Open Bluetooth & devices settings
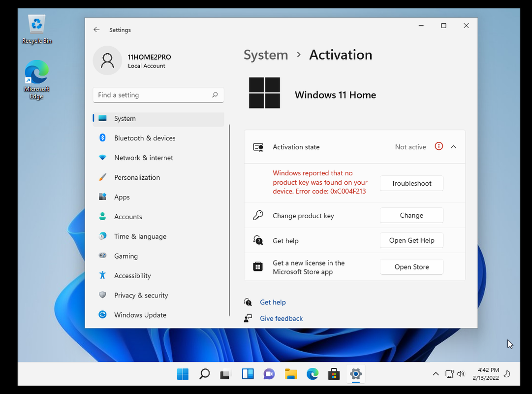Image resolution: width=532 pixels, height=394 pixels. (158, 138)
